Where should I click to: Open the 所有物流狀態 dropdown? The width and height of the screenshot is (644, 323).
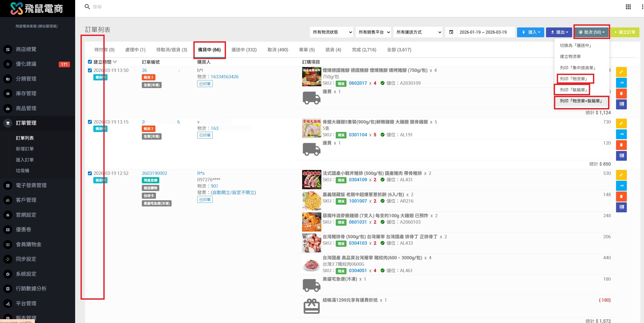point(331,32)
